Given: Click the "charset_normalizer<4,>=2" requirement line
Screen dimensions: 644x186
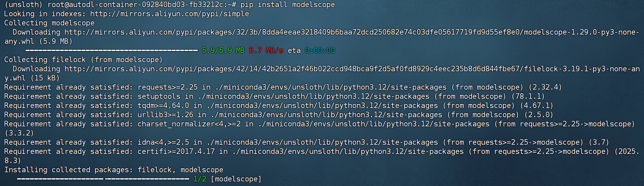Looking at the screenshot, I should click(320, 124).
